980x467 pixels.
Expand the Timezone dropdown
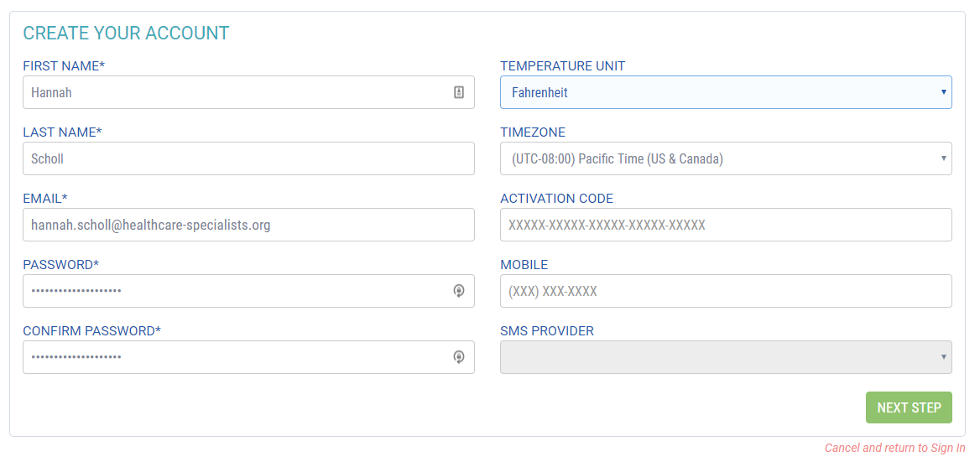pos(726,158)
